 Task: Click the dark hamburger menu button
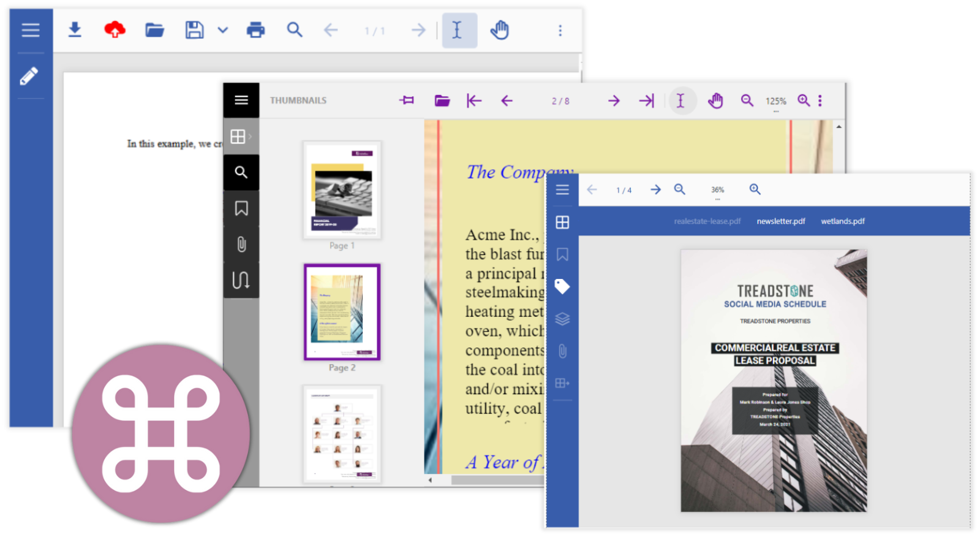click(x=241, y=100)
